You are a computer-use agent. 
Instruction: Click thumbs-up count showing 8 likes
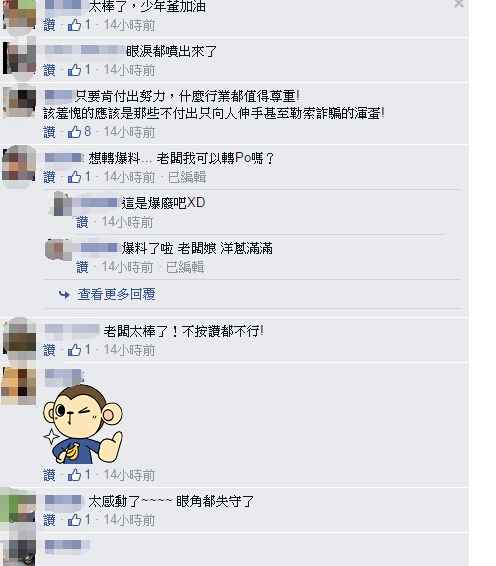pos(87,132)
